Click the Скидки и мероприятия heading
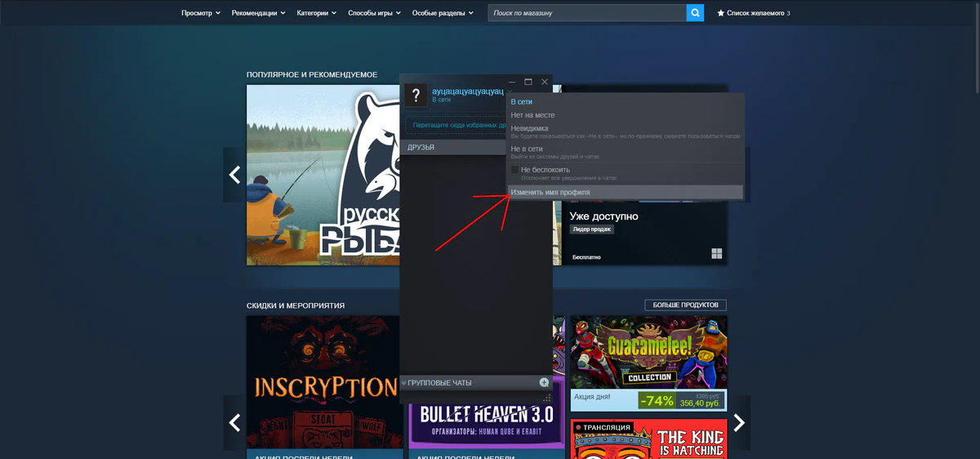This screenshot has height=459, width=980. (x=296, y=305)
